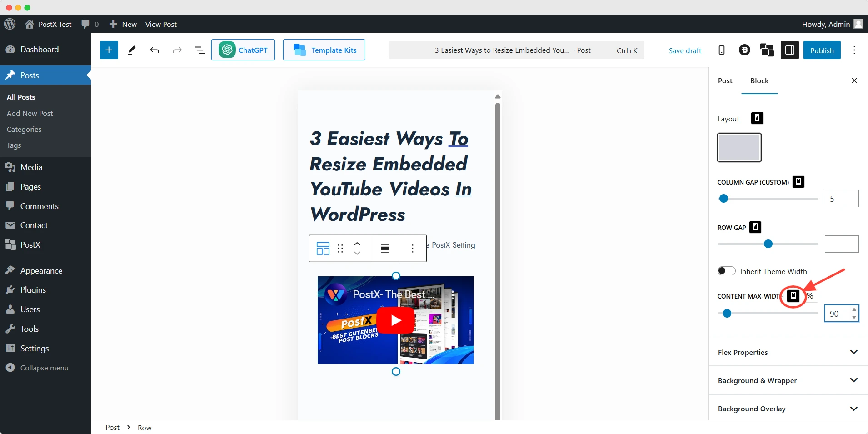Toggle the settings sidebar panel

pos(790,50)
